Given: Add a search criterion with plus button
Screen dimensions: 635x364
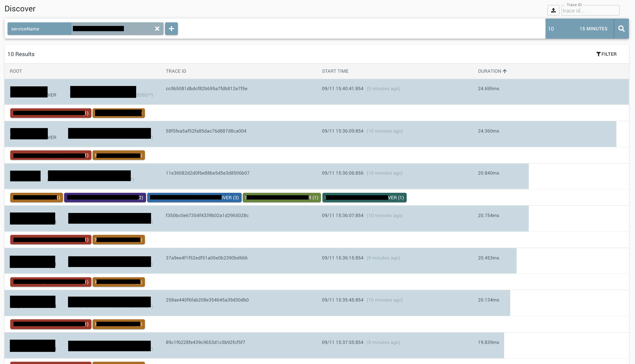Looking at the screenshot, I should pyautogui.click(x=171, y=28).
